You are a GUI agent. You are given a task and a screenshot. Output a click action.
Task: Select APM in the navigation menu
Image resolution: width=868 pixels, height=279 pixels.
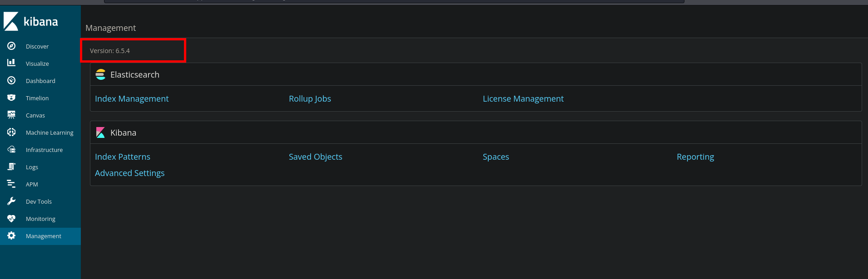32,184
